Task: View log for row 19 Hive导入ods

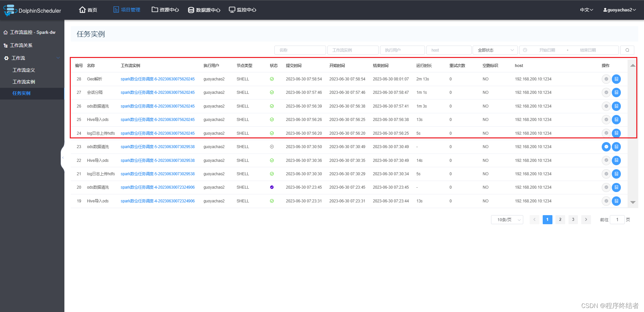Action: pos(616,201)
